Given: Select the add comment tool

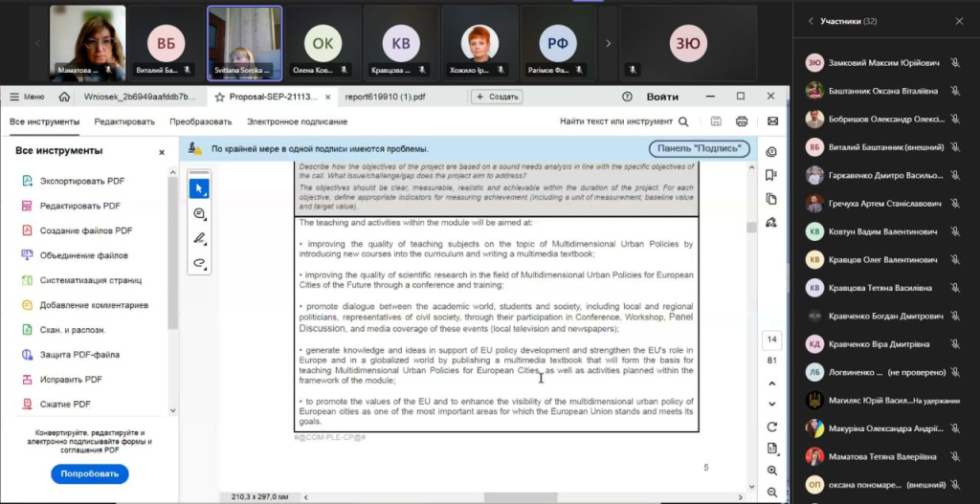Looking at the screenshot, I should 199,213.
